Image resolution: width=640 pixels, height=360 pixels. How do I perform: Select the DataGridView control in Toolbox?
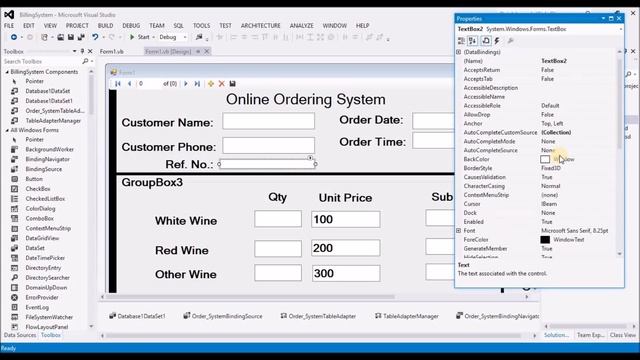42,238
